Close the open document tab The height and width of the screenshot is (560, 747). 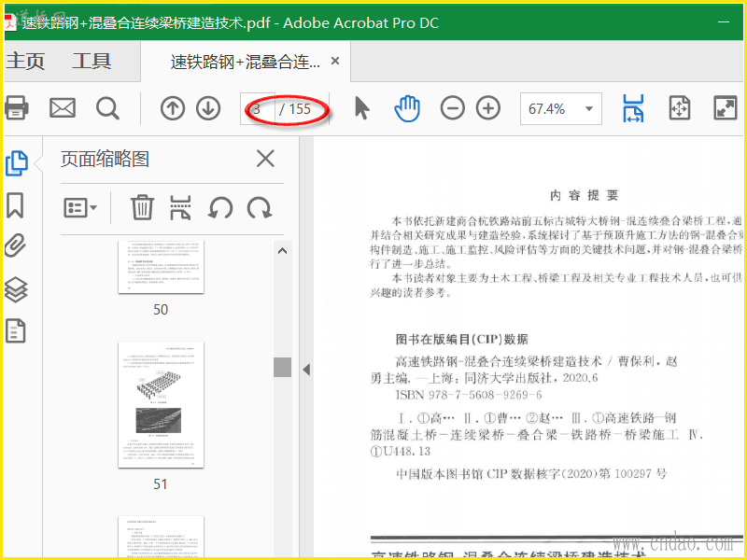pyautogui.click(x=335, y=61)
